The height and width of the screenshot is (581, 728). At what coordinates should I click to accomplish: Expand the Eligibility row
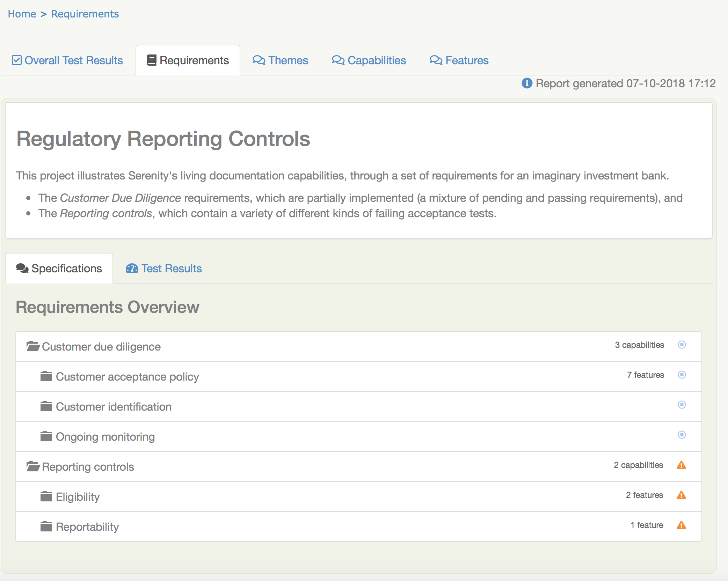[77, 497]
